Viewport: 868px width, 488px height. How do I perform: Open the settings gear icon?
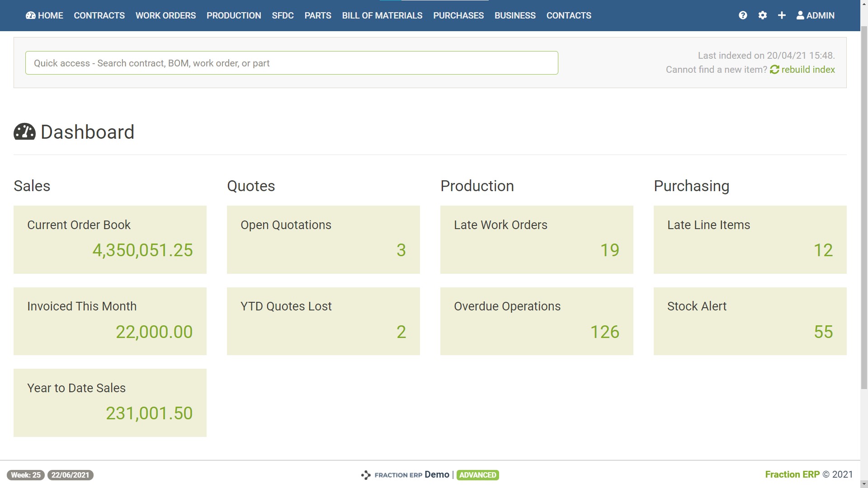coord(763,15)
